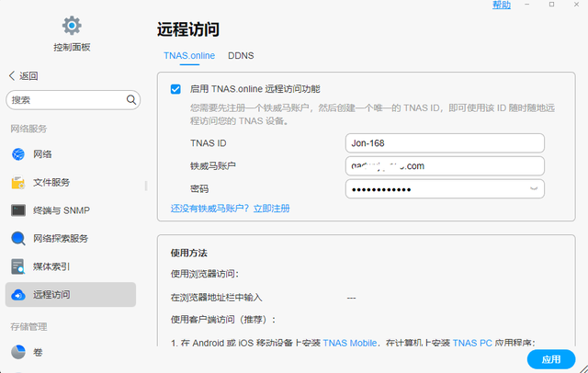Screen dimensions: 588x373
Task: Click the Control Panel gear icon
Action: 72,26
